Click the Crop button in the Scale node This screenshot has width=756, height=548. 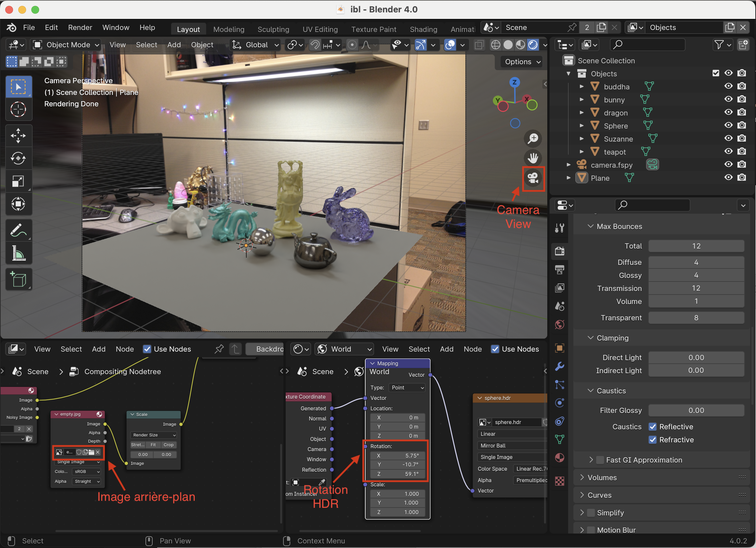tap(169, 445)
